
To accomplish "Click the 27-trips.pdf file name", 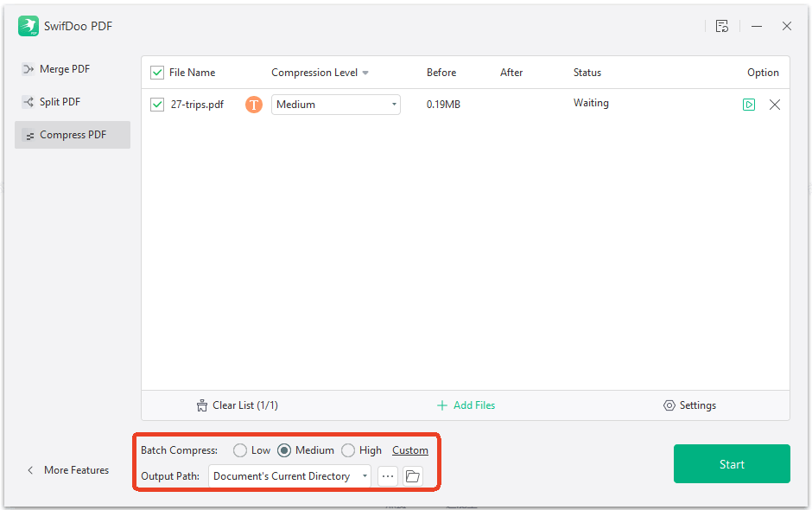I will point(197,105).
